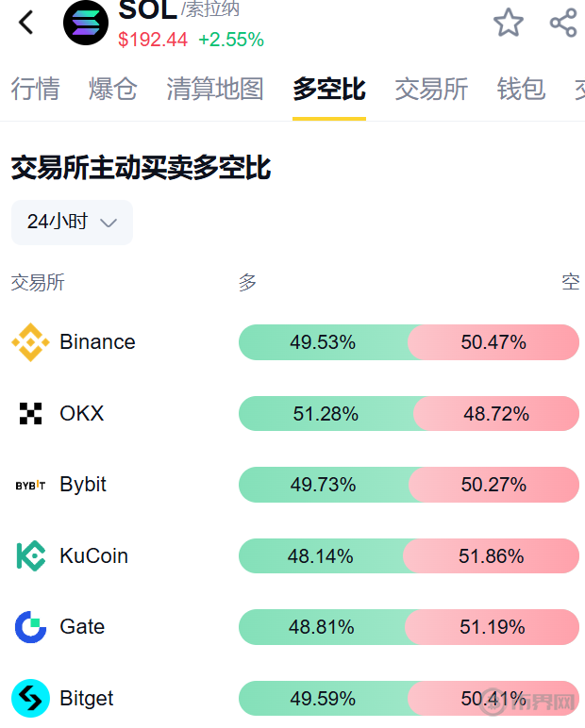Click the OKX exchange logo
Image resolution: width=585 pixels, height=728 pixels.
pyautogui.click(x=30, y=413)
